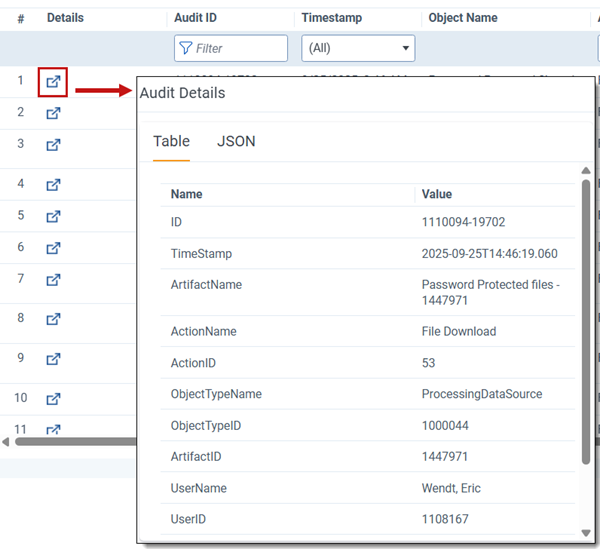
Task: Click the UserName label cell
Action: (199, 488)
